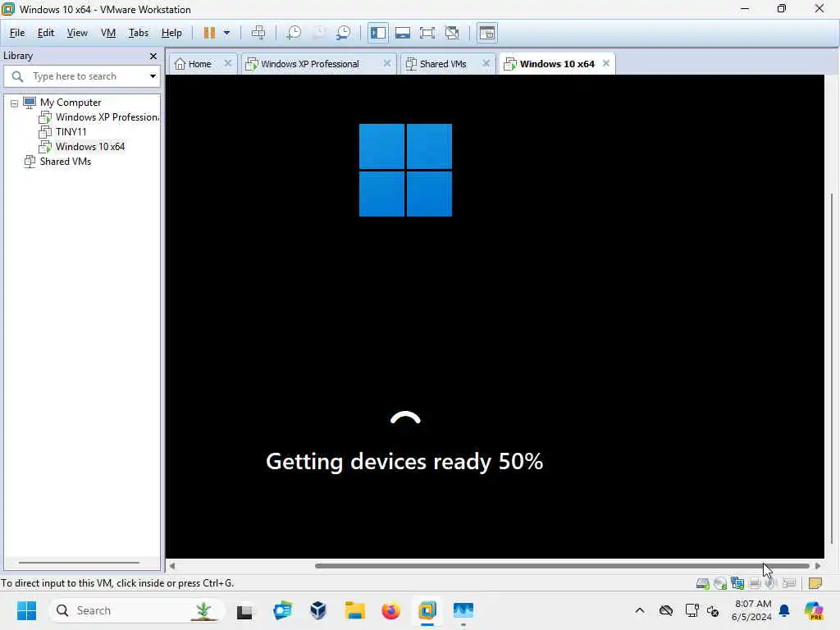Click the left scroll arrow below VM
Image resolution: width=840 pixels, height=630 pixels.
(172, 566)
